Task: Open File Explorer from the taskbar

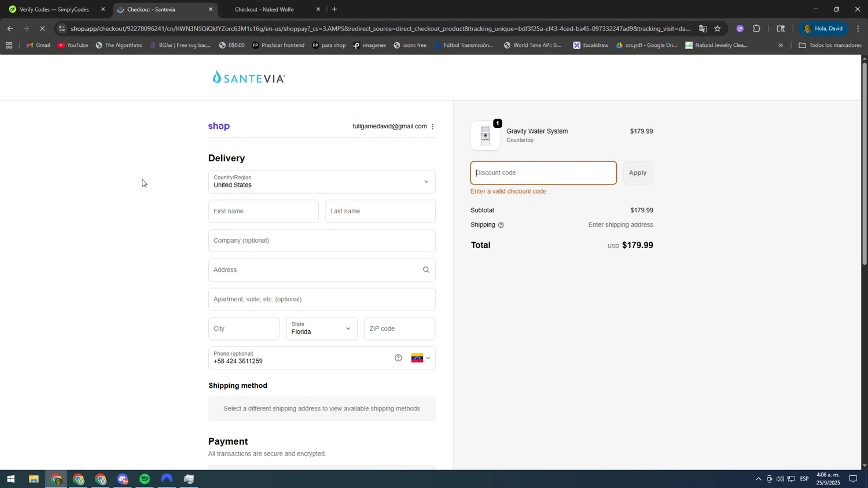Action: tap(34, 479)
